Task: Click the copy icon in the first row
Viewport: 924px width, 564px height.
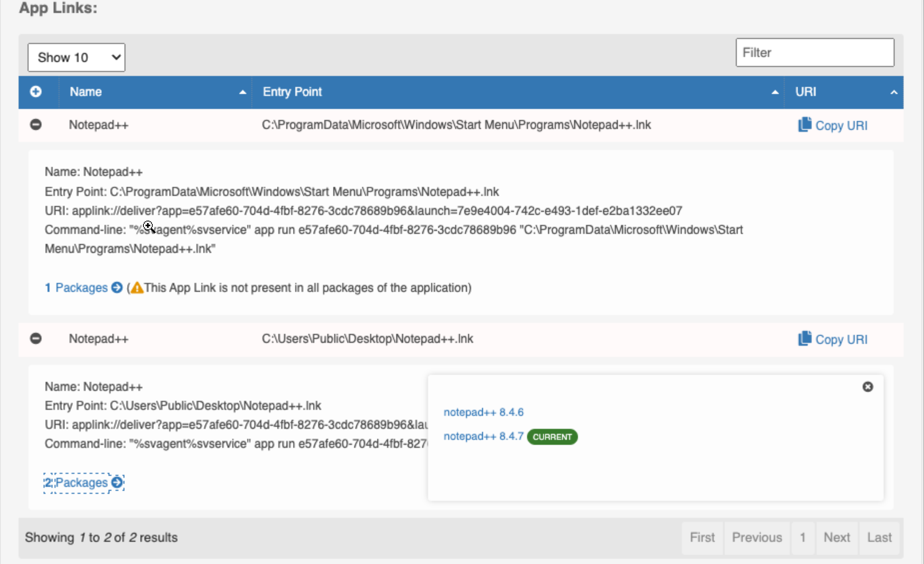Action: (805, 125)
